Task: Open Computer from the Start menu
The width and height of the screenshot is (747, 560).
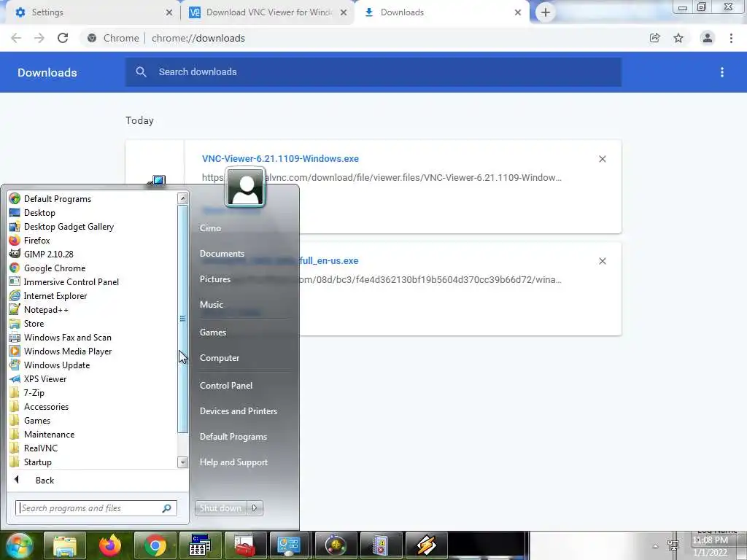Action: (219, 357)
